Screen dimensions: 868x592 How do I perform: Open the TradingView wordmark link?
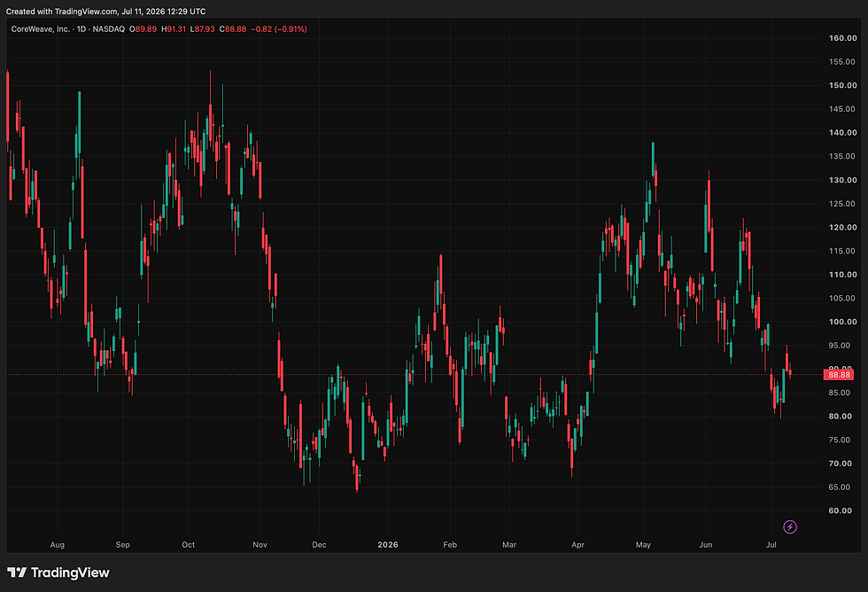tap(70, 573)
